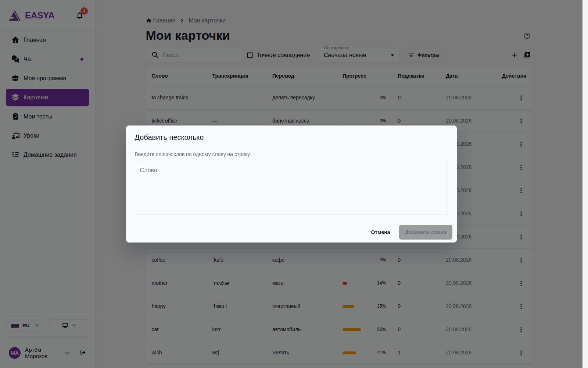Viewport: 588px width, 368px height.
Task: Open 'Уроки' in sidebar
Action: coord(47,136)
